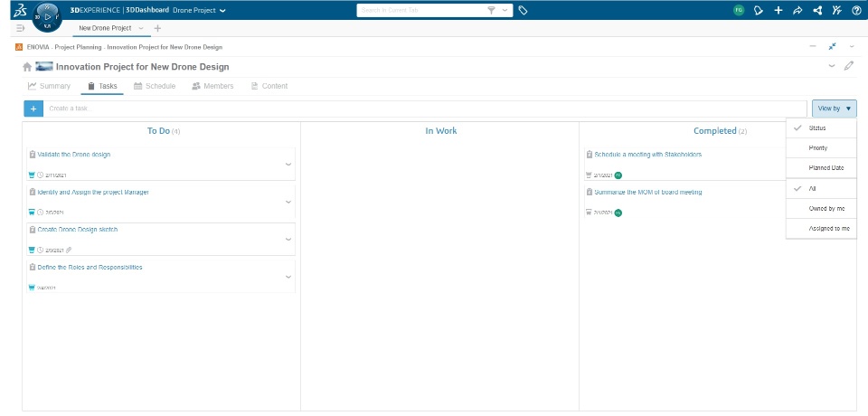This screenshot has height=416, width=868.
Task: Open the Members tab
Action: (x=212, y=86)
